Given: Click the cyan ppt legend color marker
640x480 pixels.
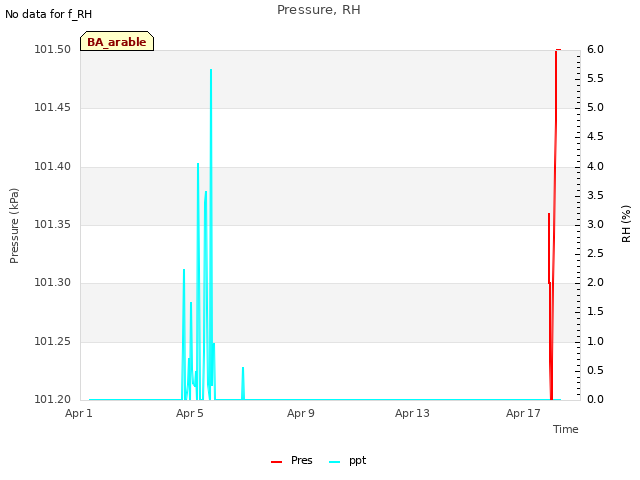Looking at the screenshot, I should coord(334,462).
